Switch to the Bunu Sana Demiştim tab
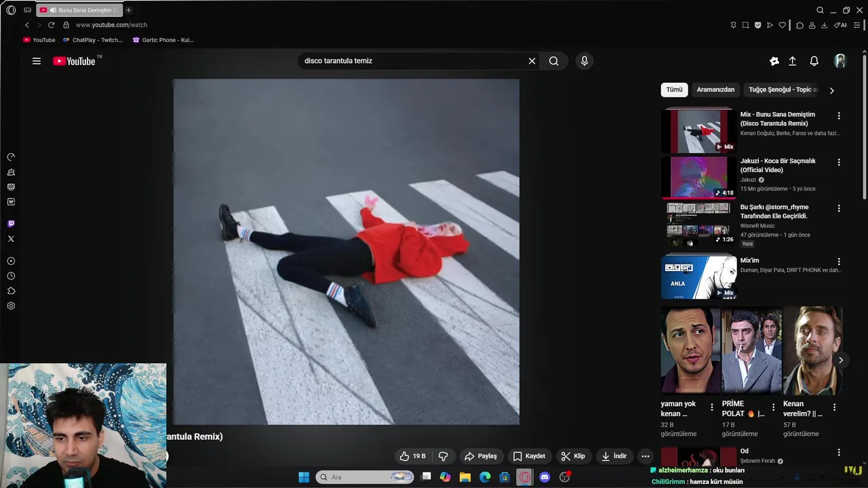 pyautogui.click(x=79, y=10)
